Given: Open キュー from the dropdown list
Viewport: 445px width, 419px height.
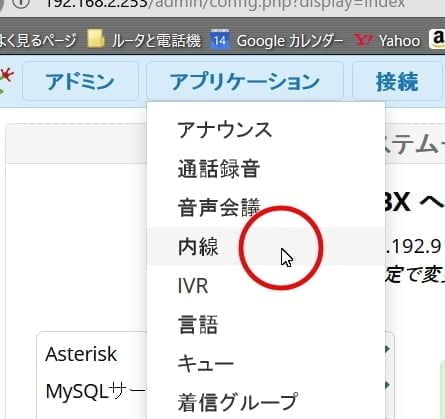Looking at the screenshot, I should coord(266,364).
